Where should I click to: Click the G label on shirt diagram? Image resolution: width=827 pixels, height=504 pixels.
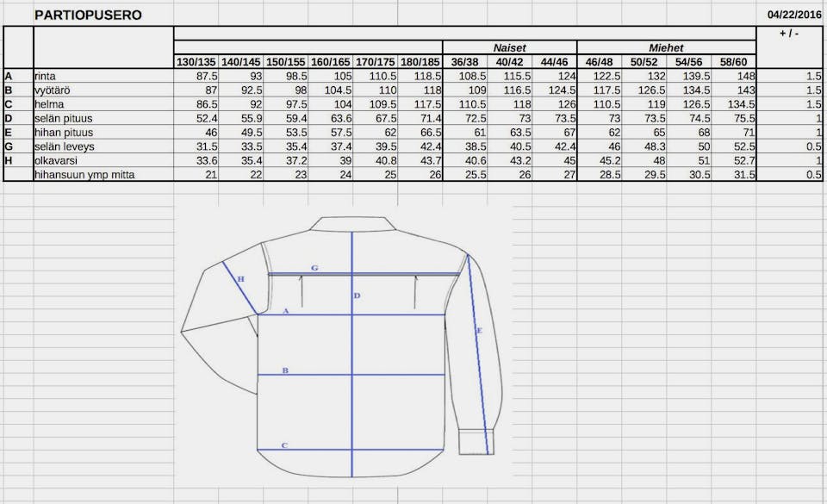coord(314,268)
